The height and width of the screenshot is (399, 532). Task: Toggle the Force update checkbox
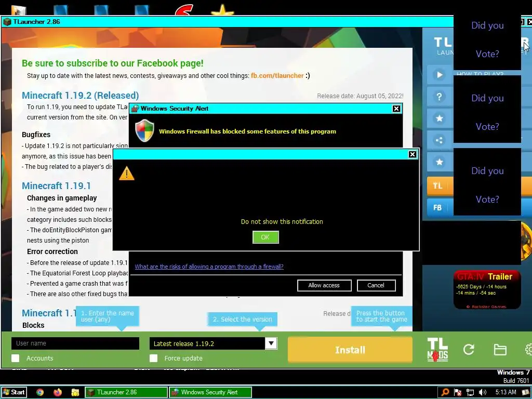point(153,358)
